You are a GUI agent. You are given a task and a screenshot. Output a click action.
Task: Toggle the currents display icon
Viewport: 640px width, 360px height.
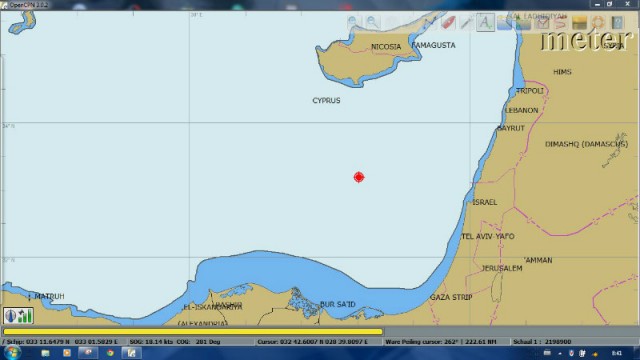pyautogui.click(x=504, y=22)
